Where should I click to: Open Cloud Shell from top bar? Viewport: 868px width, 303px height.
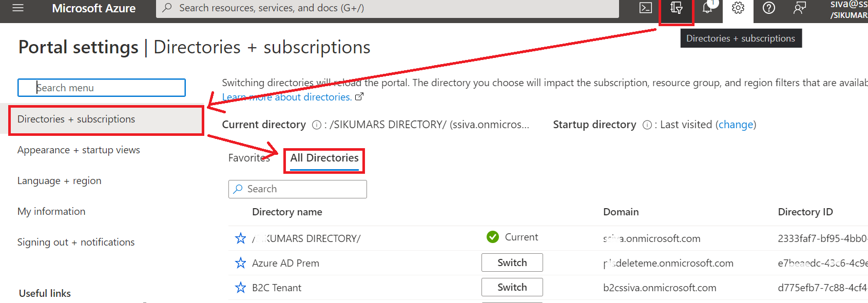pyautogui.click(x=646, y=8)
